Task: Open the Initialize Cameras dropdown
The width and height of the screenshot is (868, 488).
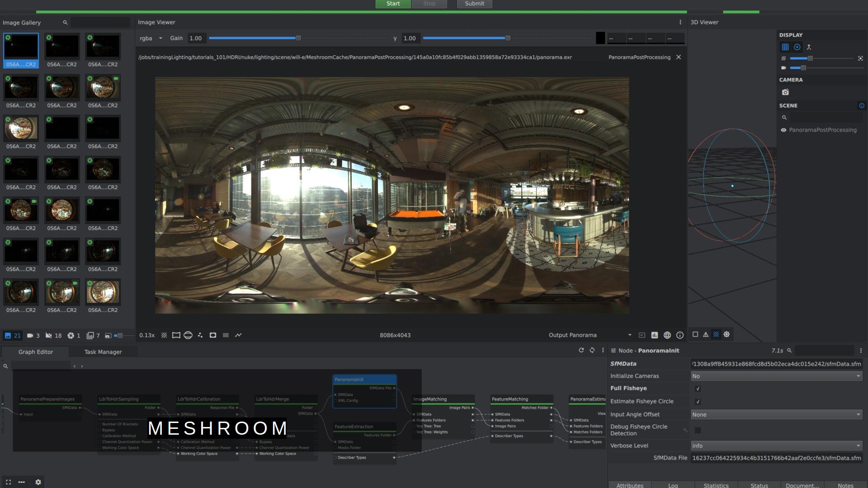Action: [x=776, y=376]
